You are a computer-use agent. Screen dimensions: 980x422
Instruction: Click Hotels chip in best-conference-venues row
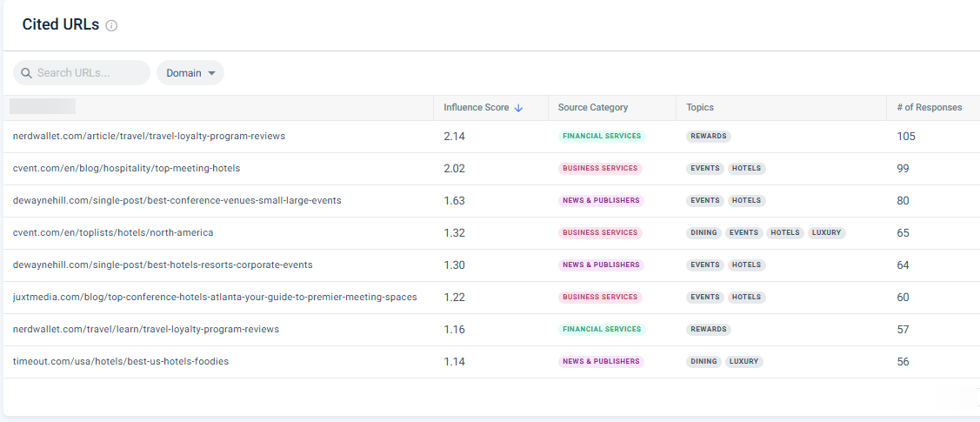[x=746, y=201]
